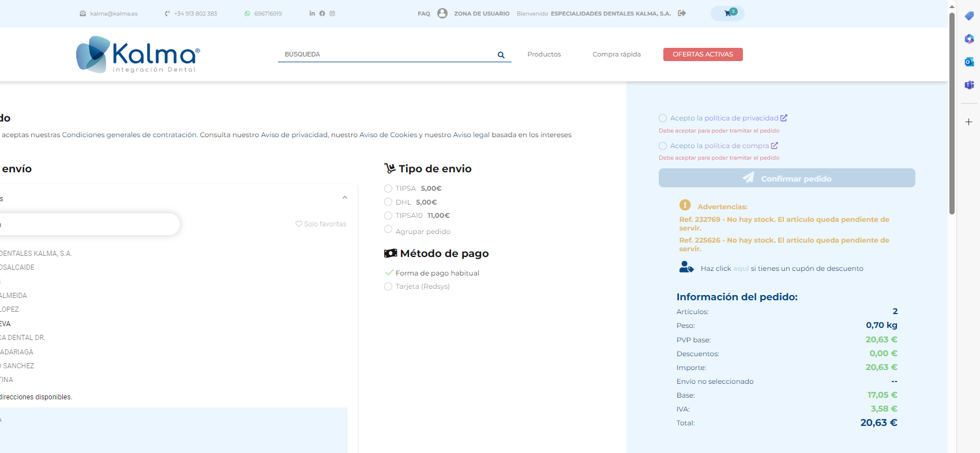Choose Agrupar pedido shipping option
The width and height of the screenshot is (980, 453).
[388, 229]
